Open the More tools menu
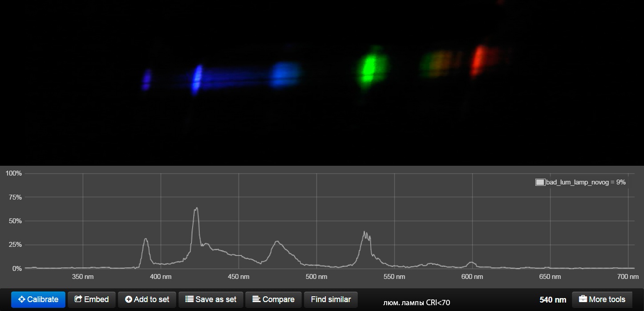Image resolution: width=644 pixels, height=311 pixels. pos(602,299)
